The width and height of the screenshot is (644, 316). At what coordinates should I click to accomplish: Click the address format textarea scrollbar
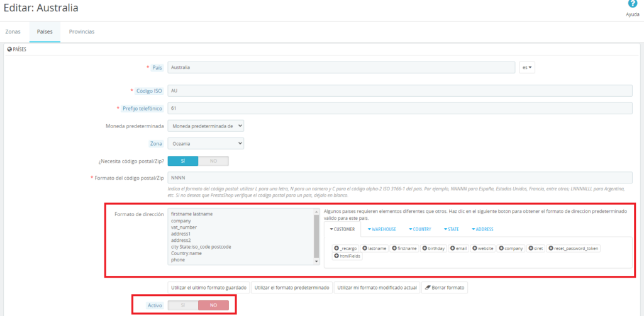[316, 236]
